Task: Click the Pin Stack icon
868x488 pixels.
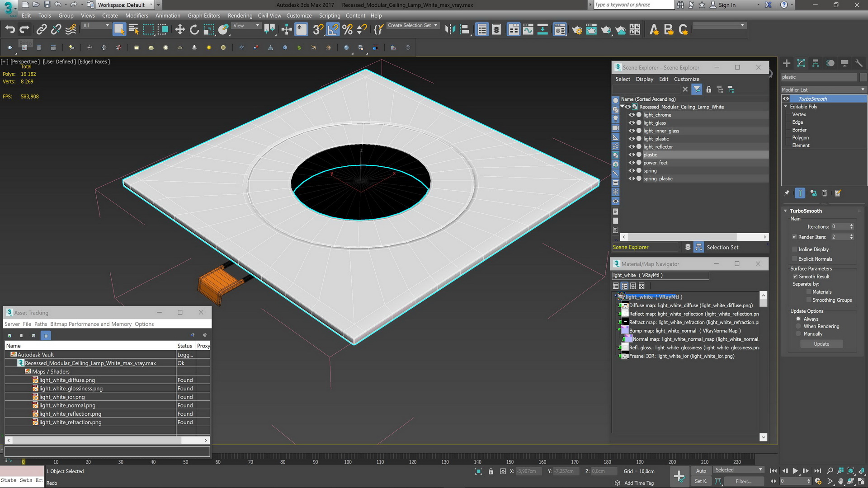Action: coord(787,193)
